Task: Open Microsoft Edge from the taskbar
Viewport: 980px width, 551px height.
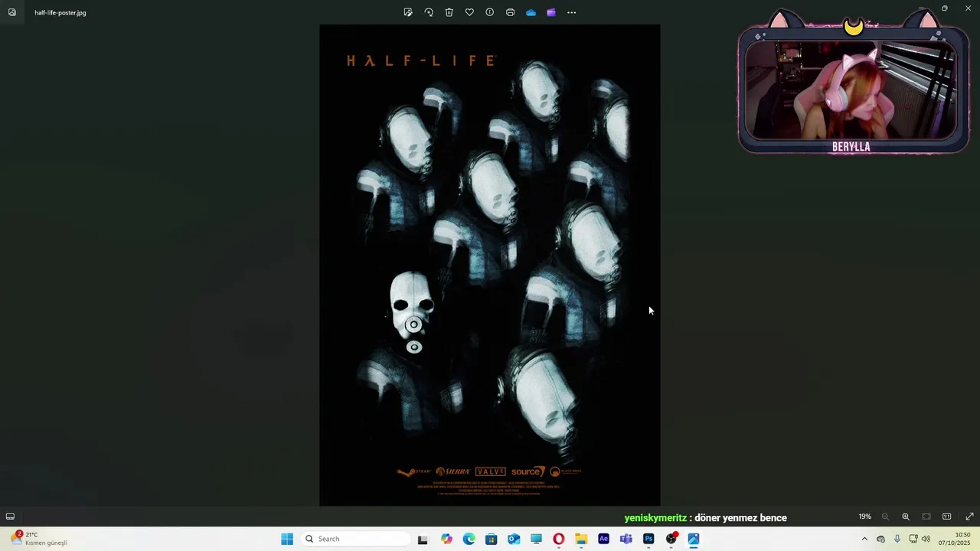Action: click(x=469, y=539)
